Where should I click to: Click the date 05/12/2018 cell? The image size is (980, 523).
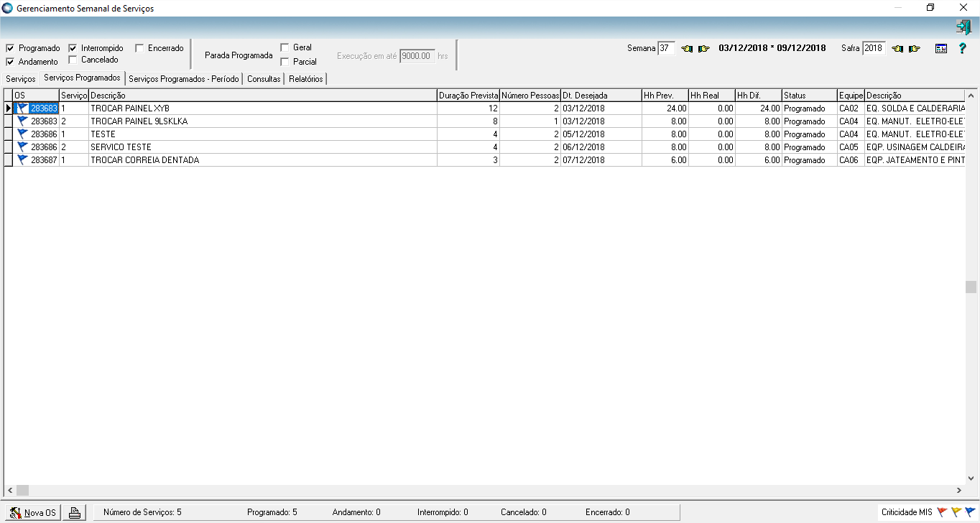(601, 134)
